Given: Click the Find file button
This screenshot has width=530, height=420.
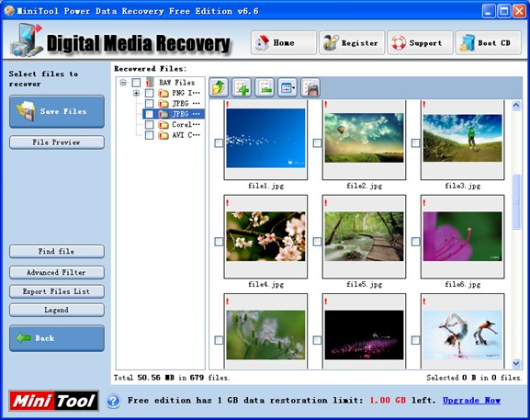Looking at the screenshot, I should 57,251.
